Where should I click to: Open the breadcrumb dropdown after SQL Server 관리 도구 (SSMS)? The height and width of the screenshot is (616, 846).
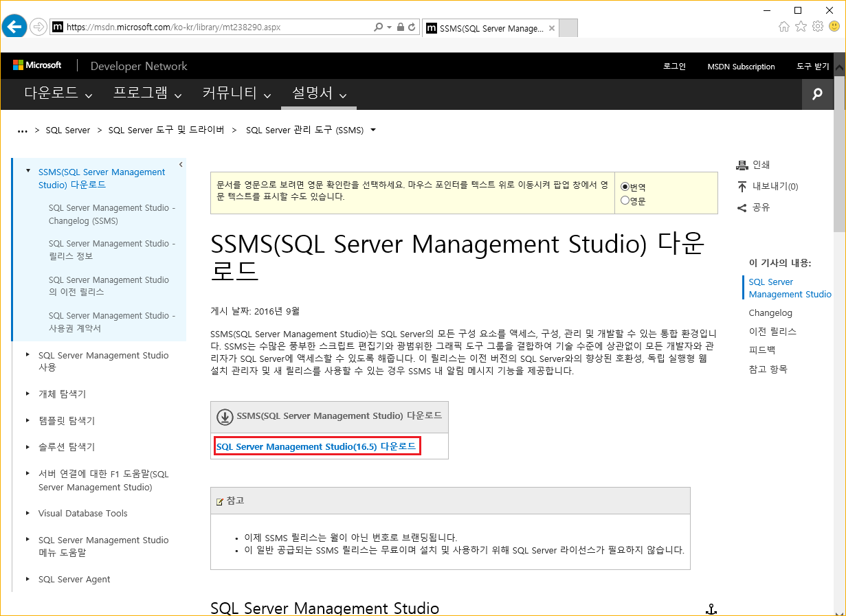[373, 130]
